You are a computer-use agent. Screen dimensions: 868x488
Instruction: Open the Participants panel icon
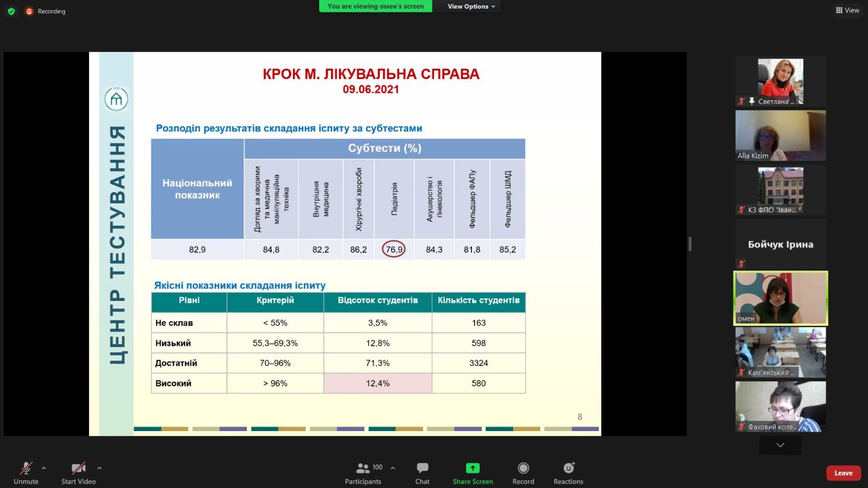pos(362,468)
